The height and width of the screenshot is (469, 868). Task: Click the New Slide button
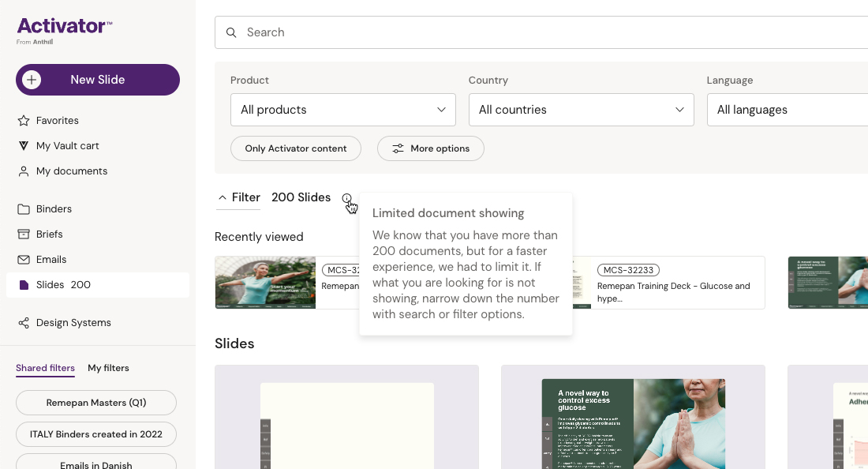(x=98, y=80)
